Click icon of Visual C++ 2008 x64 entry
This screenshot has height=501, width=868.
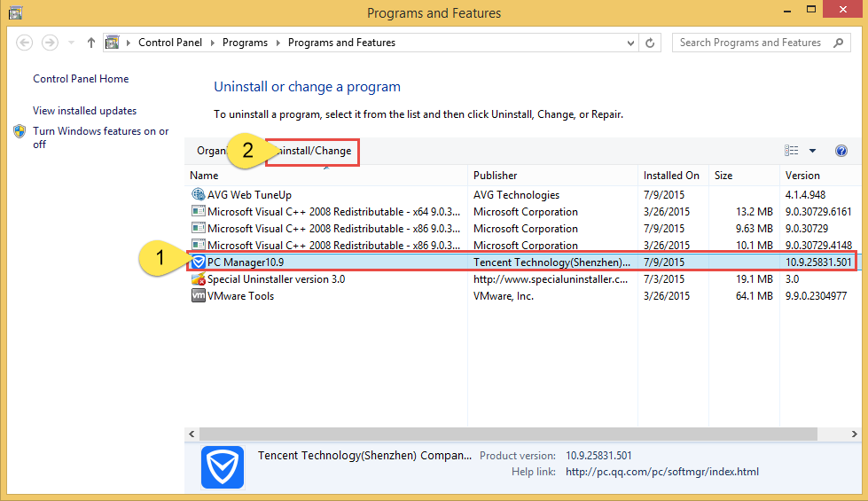(199, 211)
